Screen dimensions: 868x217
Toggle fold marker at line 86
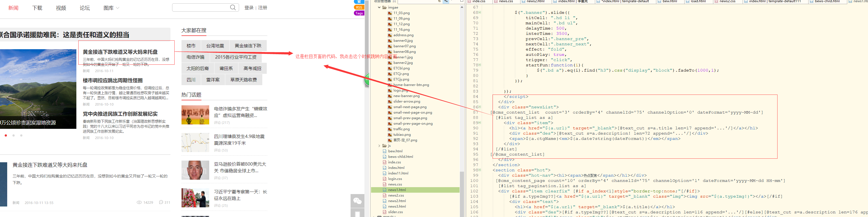pyautogui.click(x=480, y=107)
